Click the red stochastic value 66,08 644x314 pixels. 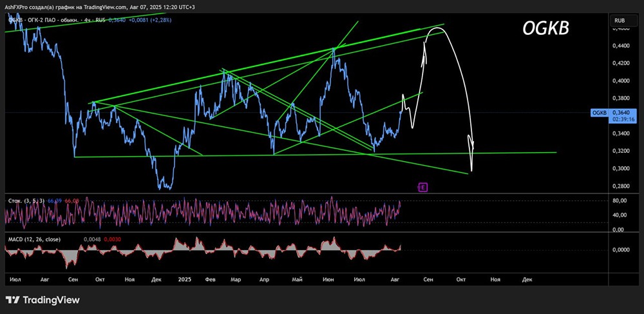(x=71, y=201)
